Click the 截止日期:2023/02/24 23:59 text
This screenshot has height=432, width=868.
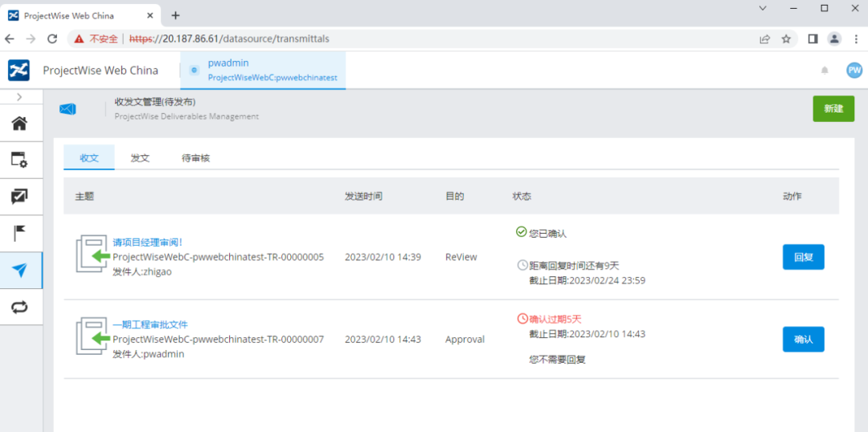(588, 280)
